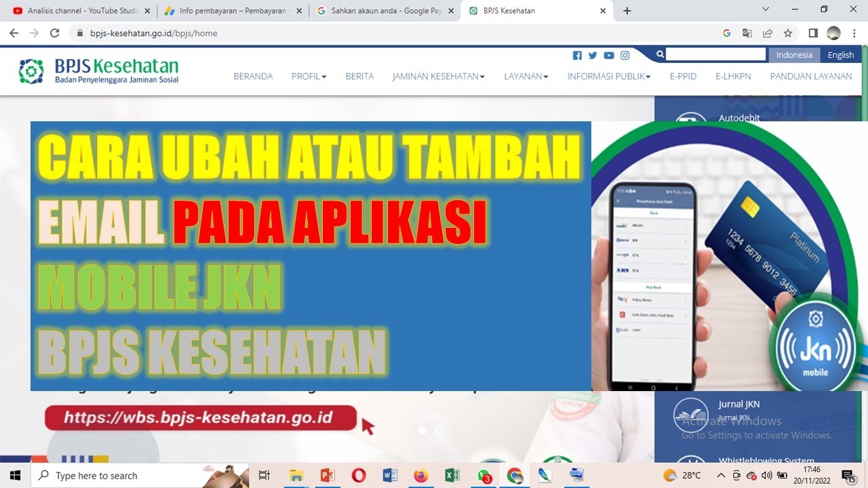Open BPJS Kesehatan YouTube icon
The width and height of the screenshot is (868, 488).
609,56
